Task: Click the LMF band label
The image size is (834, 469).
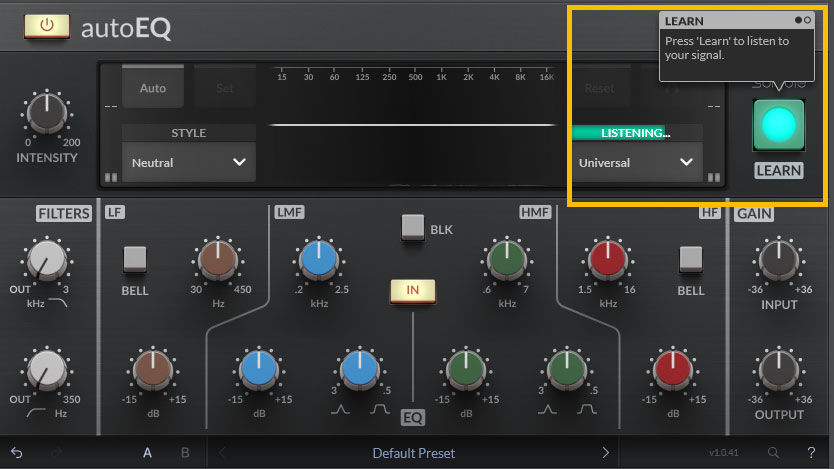Action: (x=289, y=212)
